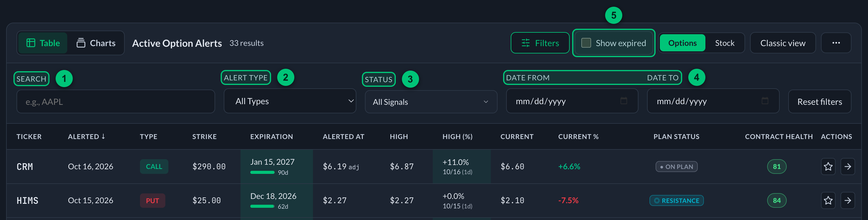The height and width of the screenshot is (220, 868).
Task: Sort by the Current % column header
Action: click(578, 136)
